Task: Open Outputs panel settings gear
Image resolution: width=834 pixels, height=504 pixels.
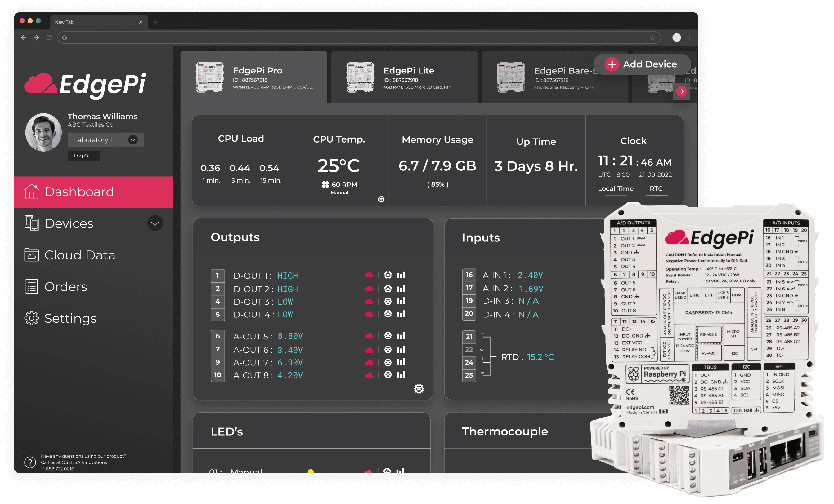Action: tap(419, 389)
